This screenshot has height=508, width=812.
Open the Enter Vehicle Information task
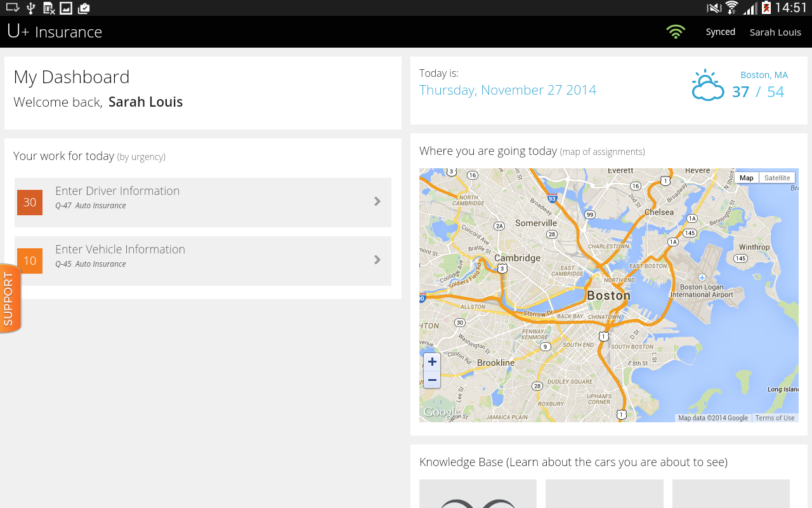[x=120, y=250]
